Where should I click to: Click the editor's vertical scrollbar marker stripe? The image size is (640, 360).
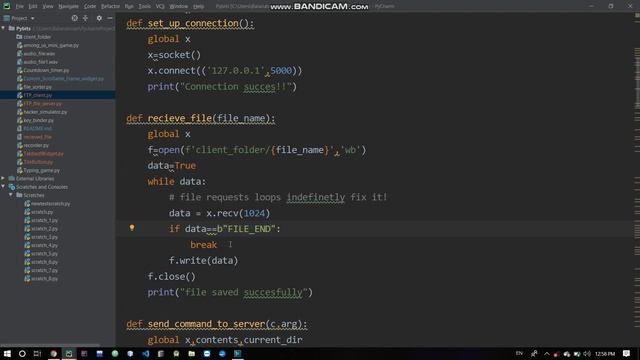click(x=637, y=180)
